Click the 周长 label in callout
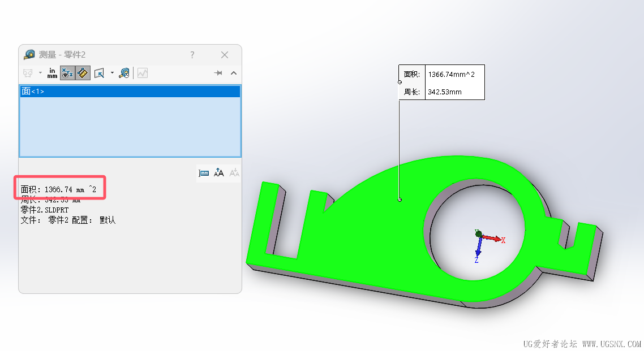Viewport: 644px width, 351px height. 411,92
